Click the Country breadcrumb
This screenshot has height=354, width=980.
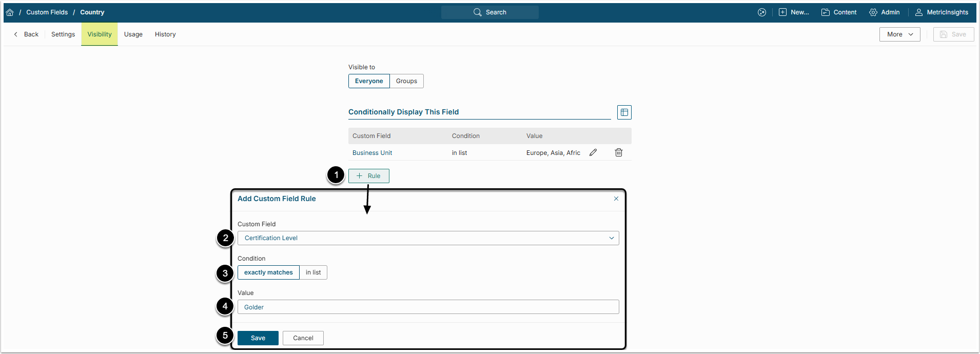pyautogui.click(x=92, y=12)
